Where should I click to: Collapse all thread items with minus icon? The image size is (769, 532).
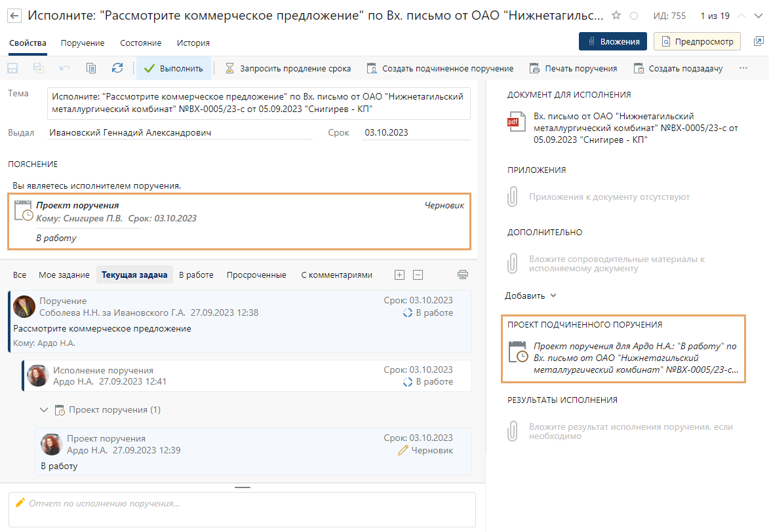(x=418, y=275)
